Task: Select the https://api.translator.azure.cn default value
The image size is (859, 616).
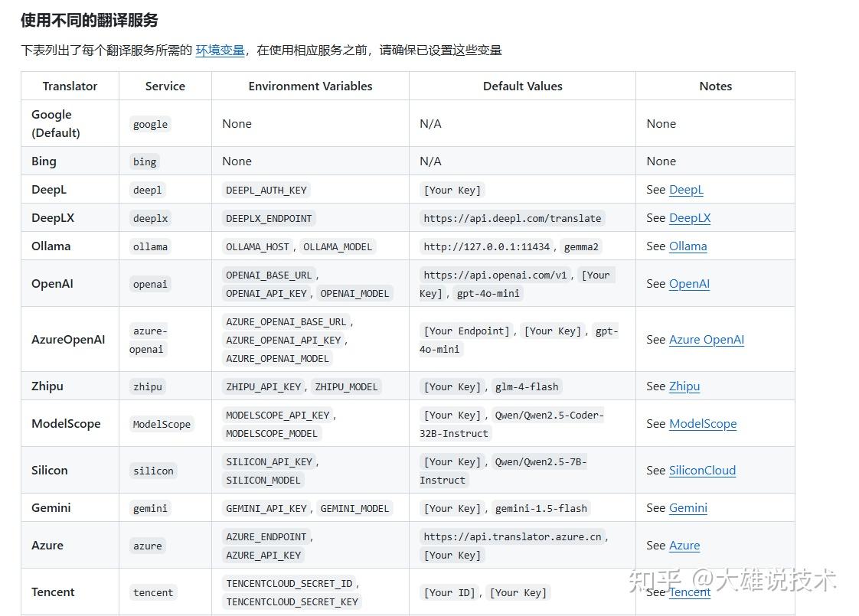Action: tap(512, 537)
